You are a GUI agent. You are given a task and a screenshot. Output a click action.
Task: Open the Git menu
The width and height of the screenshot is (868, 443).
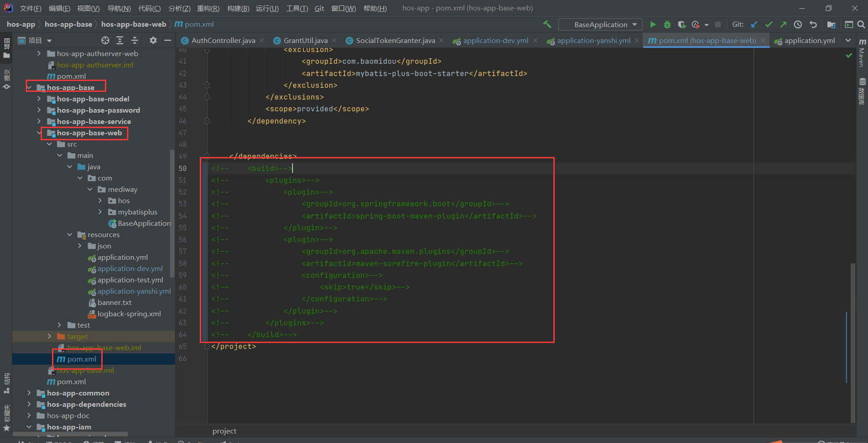pyautogui.click(x=319, y=8)
